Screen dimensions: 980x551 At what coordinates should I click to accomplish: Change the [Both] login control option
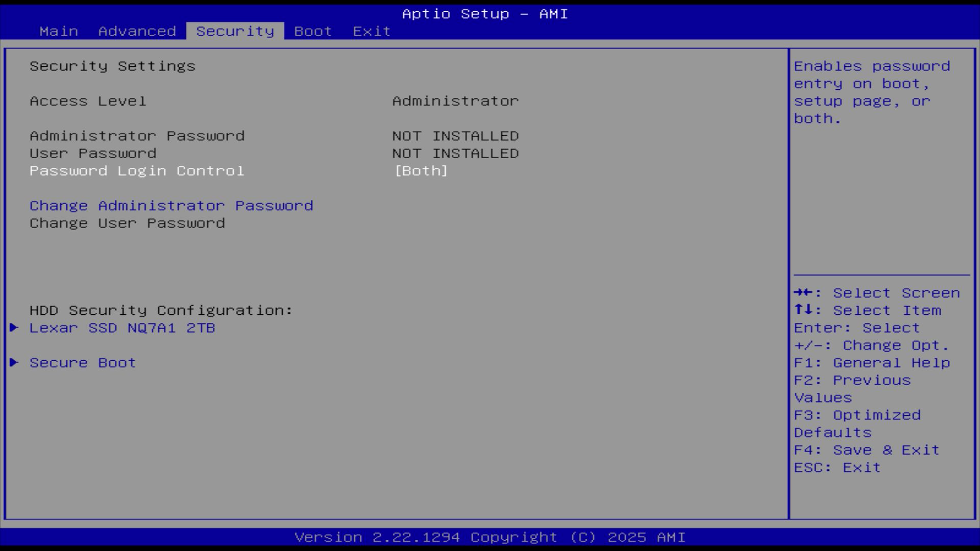[421, 171]
